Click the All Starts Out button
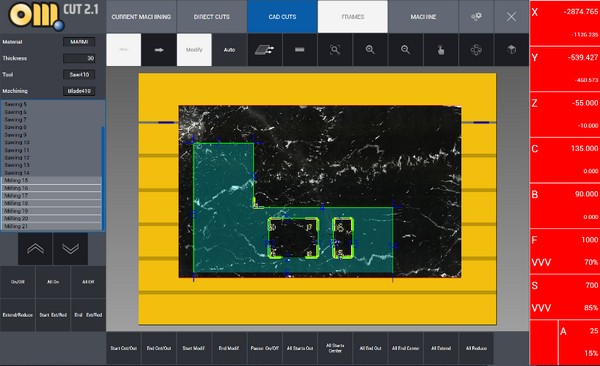The image size is (600, 366). point(300,348)
